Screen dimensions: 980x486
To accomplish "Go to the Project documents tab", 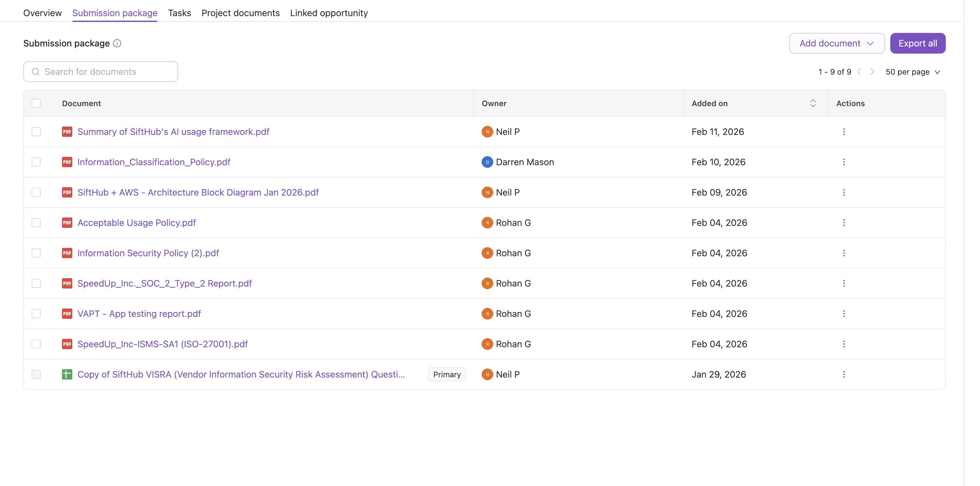I will click(x=240, y=13).
